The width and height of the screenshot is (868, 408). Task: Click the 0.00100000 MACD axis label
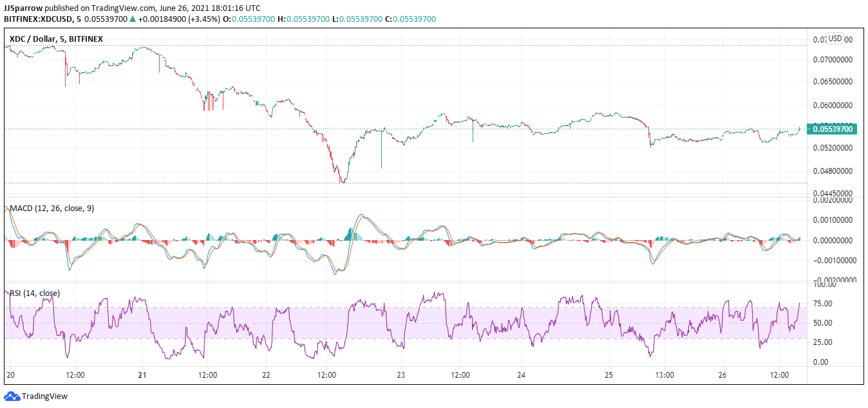tap(832, 220)
